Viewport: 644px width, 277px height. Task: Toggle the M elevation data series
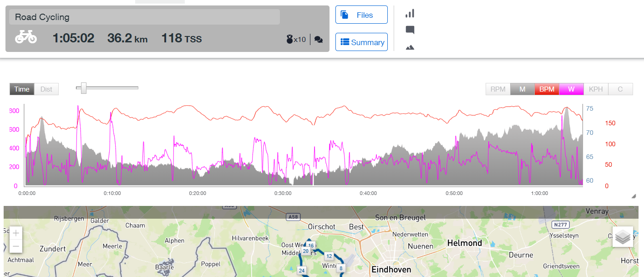coord(522,89)
